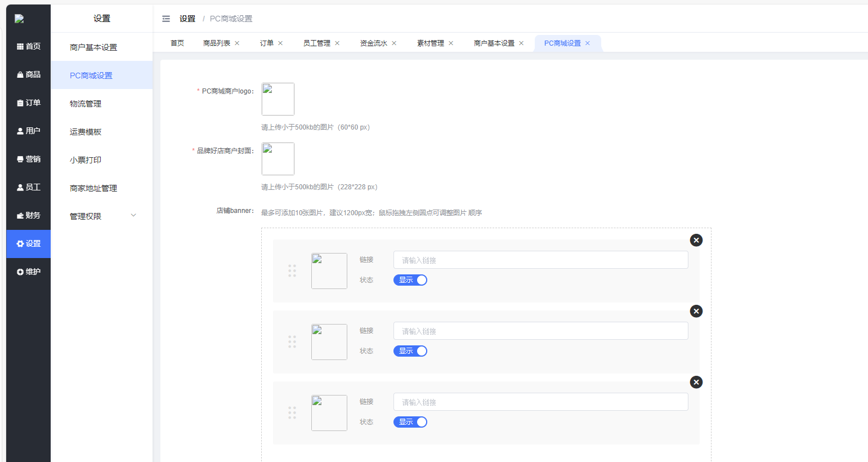This screenshot has width=868, height=462.
Task: Open 物流管理 in settings menu
Action: pyautogui.click(x=102, y=104)
